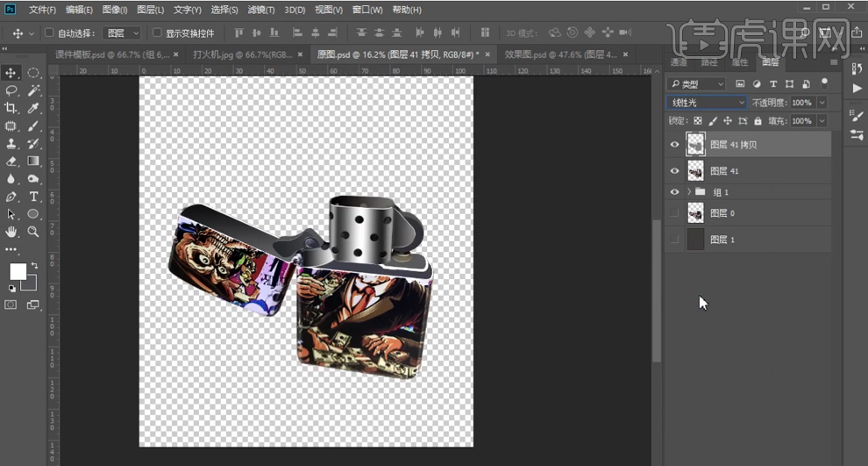This screenshot has height=466, width=868.
Task: Align left edges button in options bar
Action: point(297,32)
